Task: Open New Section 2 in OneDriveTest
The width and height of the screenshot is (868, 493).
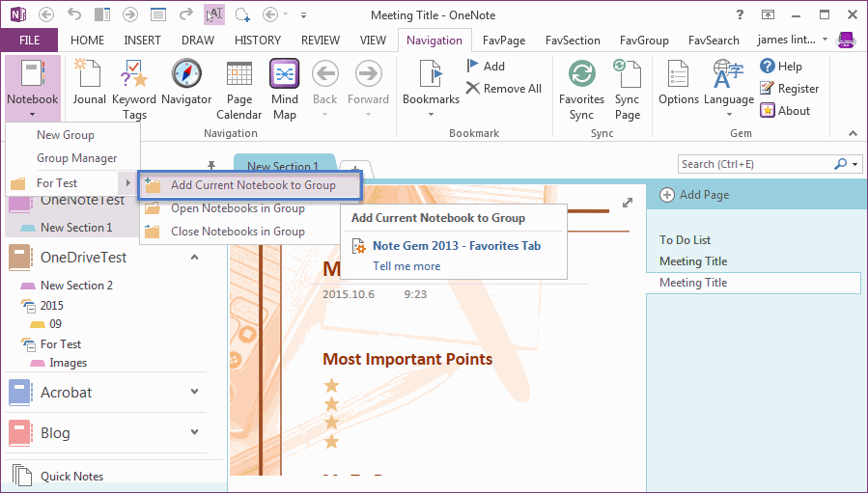Action: [x=76, y=286]
